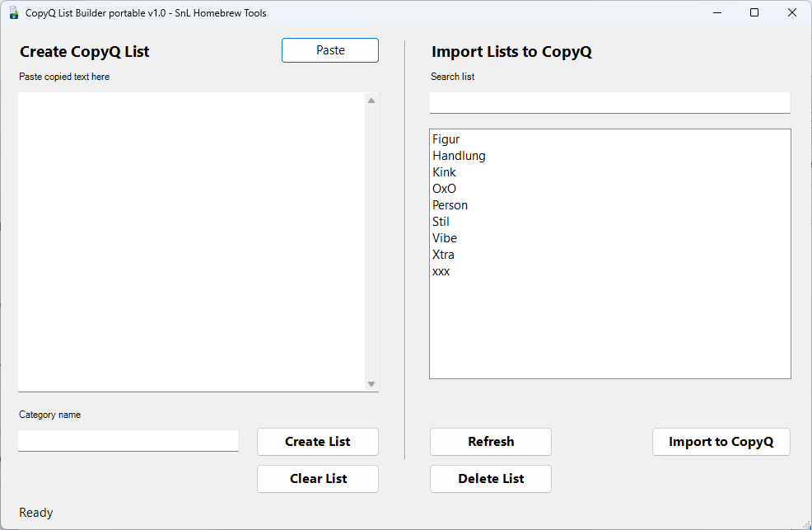Select the Person list entry

610,205
